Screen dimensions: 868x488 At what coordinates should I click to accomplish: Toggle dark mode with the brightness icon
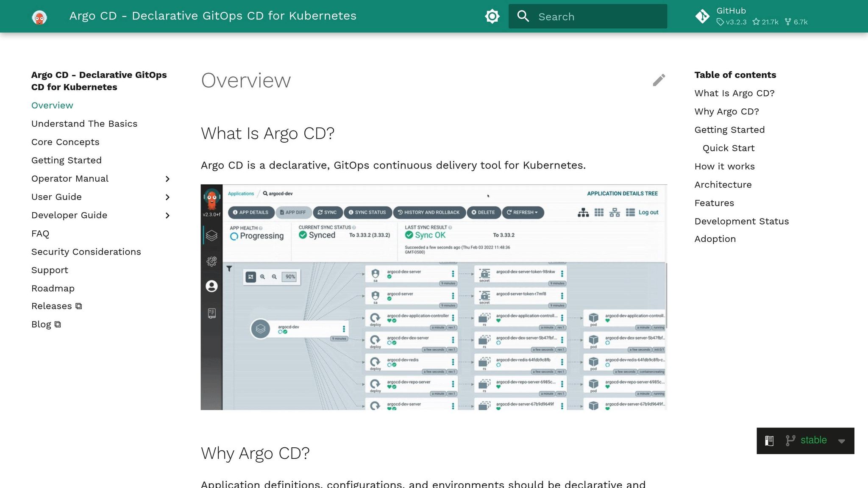(x=492, y=16)
